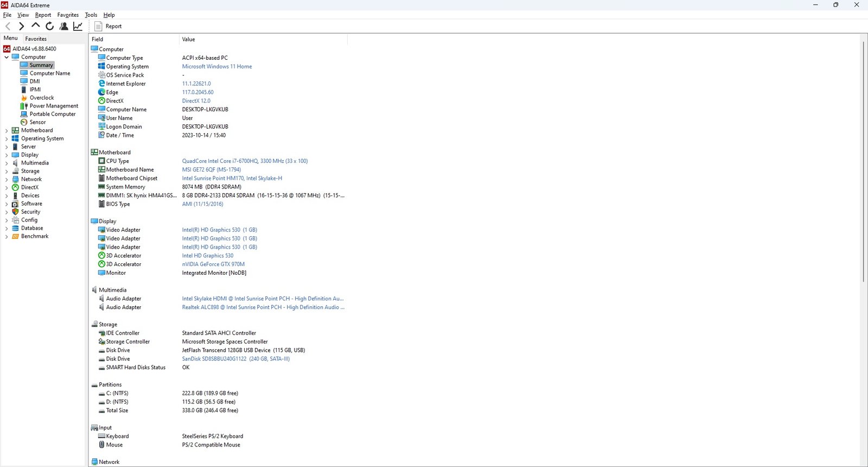Open the Tools menu
The height and width of the screenshot is (467, 868).
(91, 15)
